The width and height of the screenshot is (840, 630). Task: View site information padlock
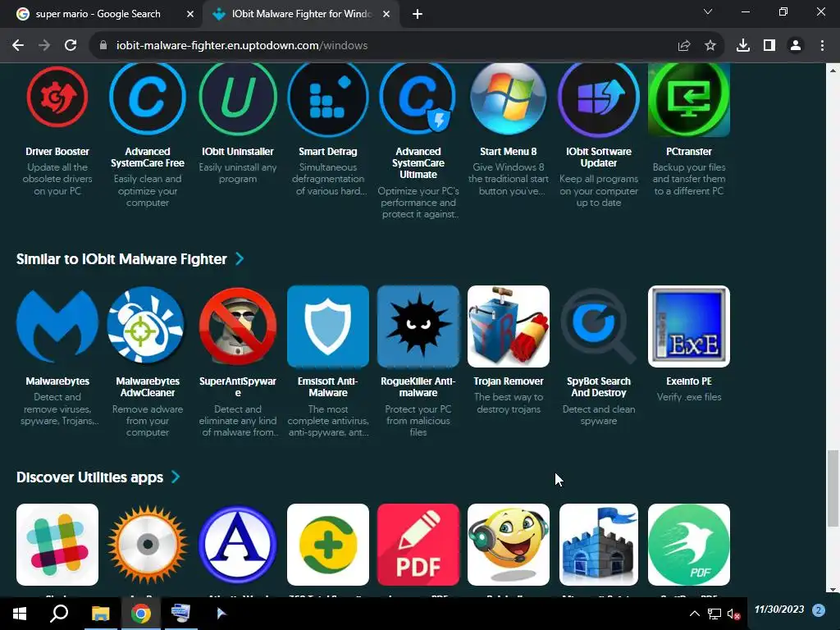coord(103,46)
